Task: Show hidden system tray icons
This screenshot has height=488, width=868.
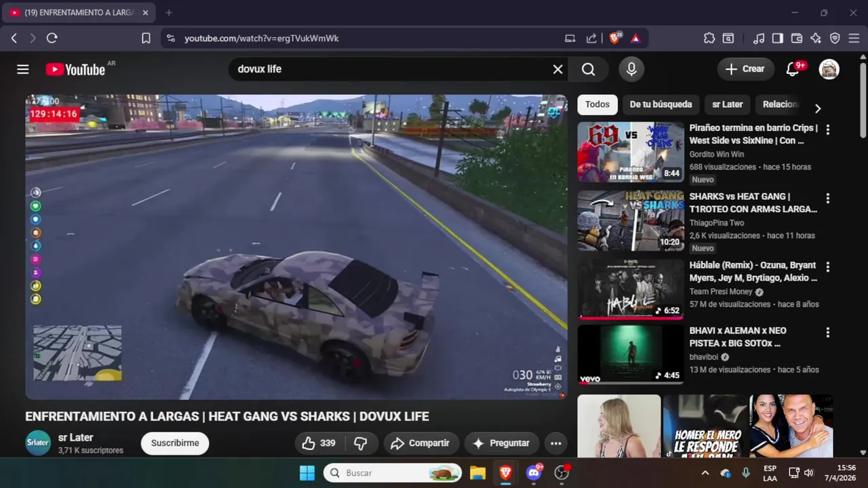Action: coord(705,473)
